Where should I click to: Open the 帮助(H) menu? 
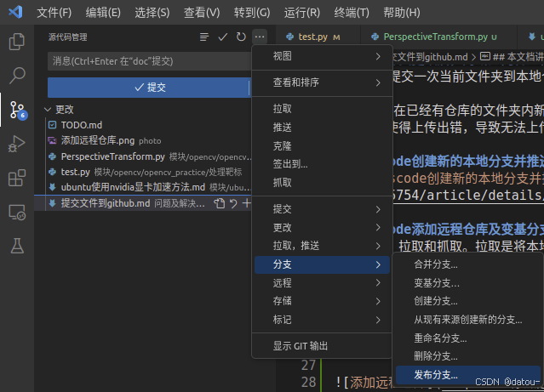coord(402,13)
